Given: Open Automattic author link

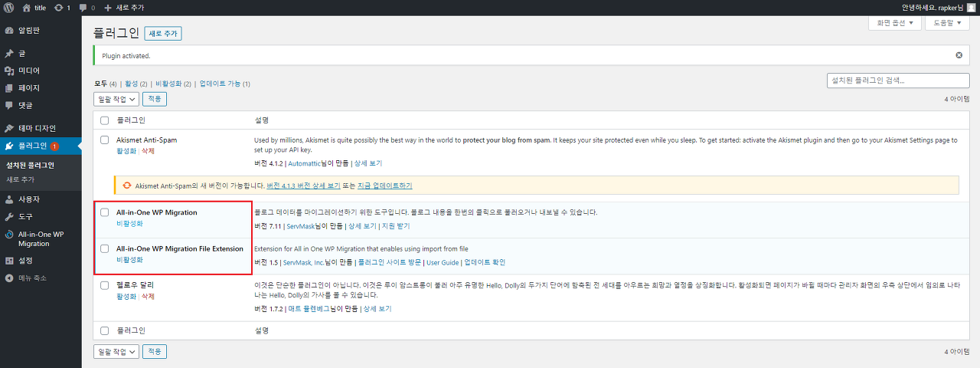Looking at the screenshot, I should [304, 163].
